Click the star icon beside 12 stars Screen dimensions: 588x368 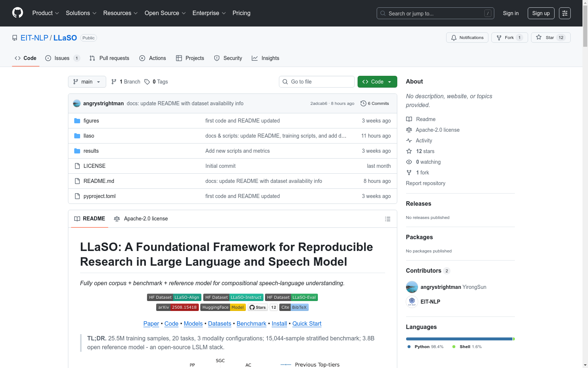[x=409, y=151]
